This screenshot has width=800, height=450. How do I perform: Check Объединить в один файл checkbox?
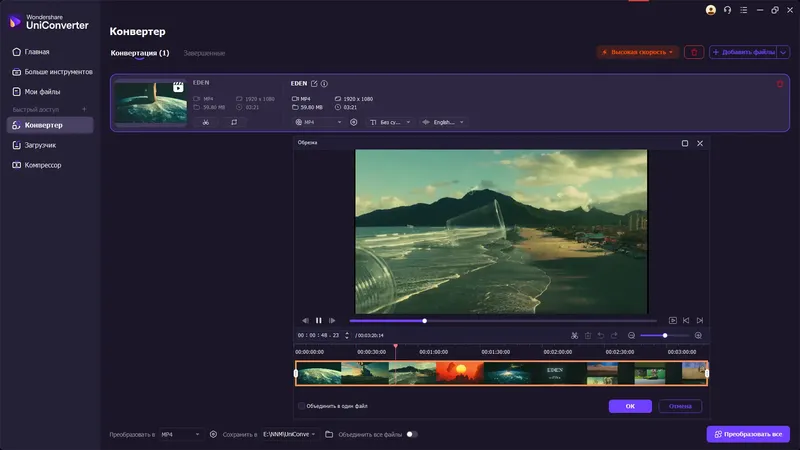click(302, 406)
